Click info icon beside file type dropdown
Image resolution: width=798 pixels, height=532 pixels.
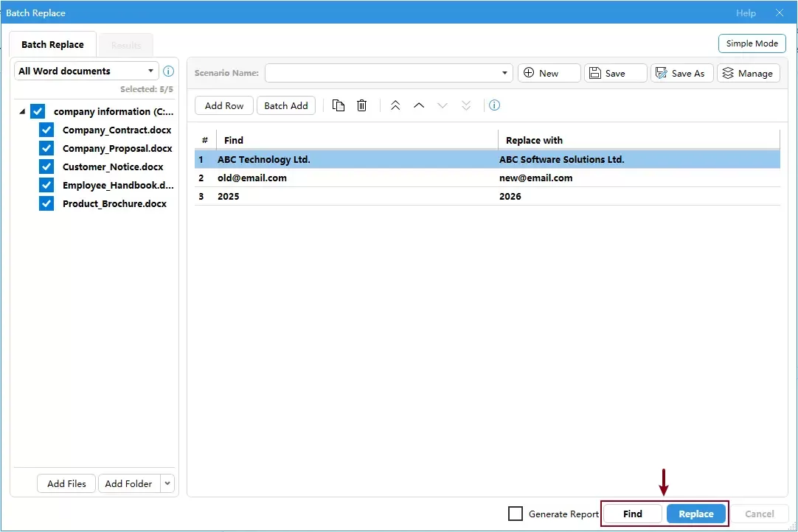168,71
